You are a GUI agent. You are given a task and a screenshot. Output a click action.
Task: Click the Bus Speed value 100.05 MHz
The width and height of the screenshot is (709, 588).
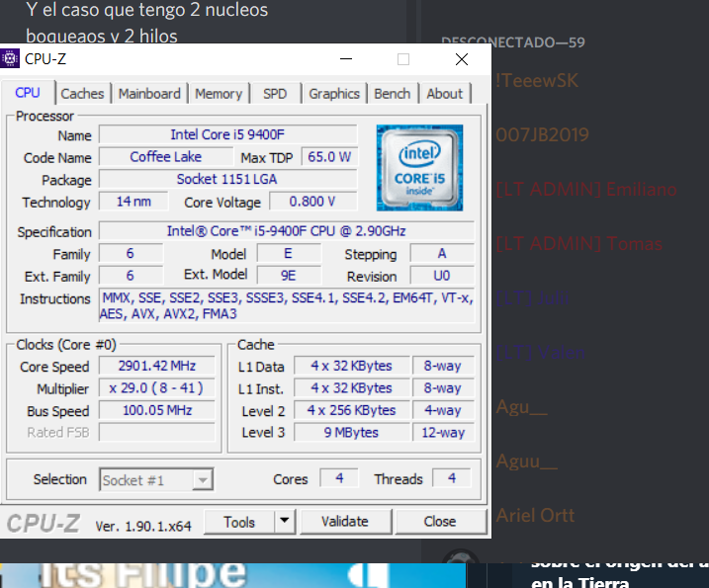pos(157,410)
